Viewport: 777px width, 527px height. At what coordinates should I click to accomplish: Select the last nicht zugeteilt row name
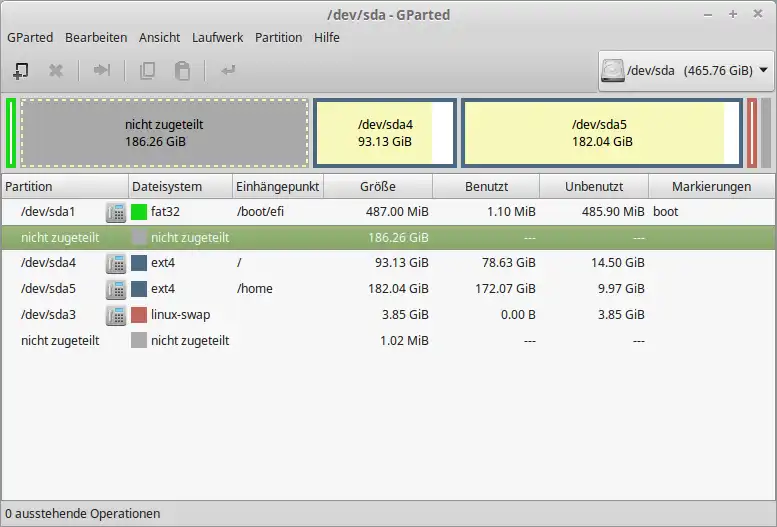(60, 341)
